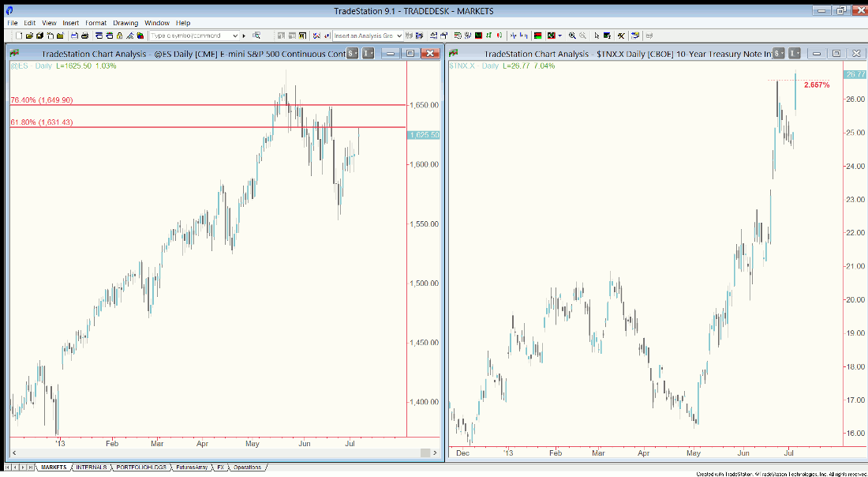
Task: Switch to the INTERNALS workspace tab
Action: [x=93, y=468]
